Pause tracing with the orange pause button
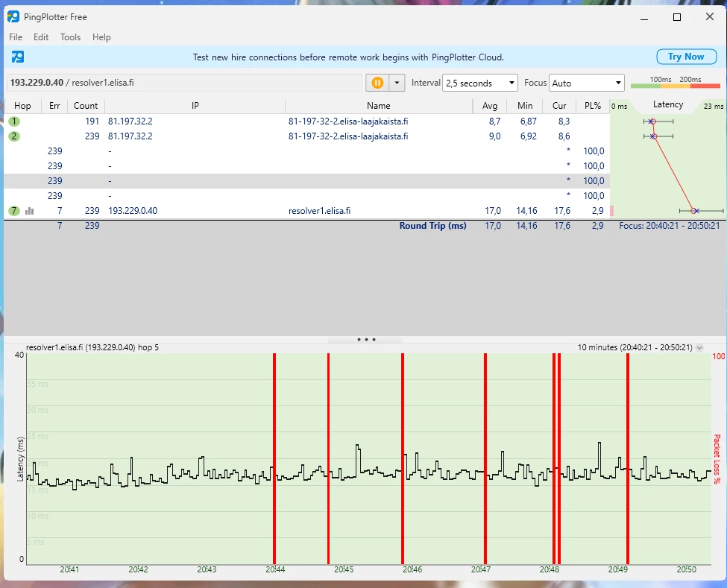This screenshot has width=727, height=588. 377,83
